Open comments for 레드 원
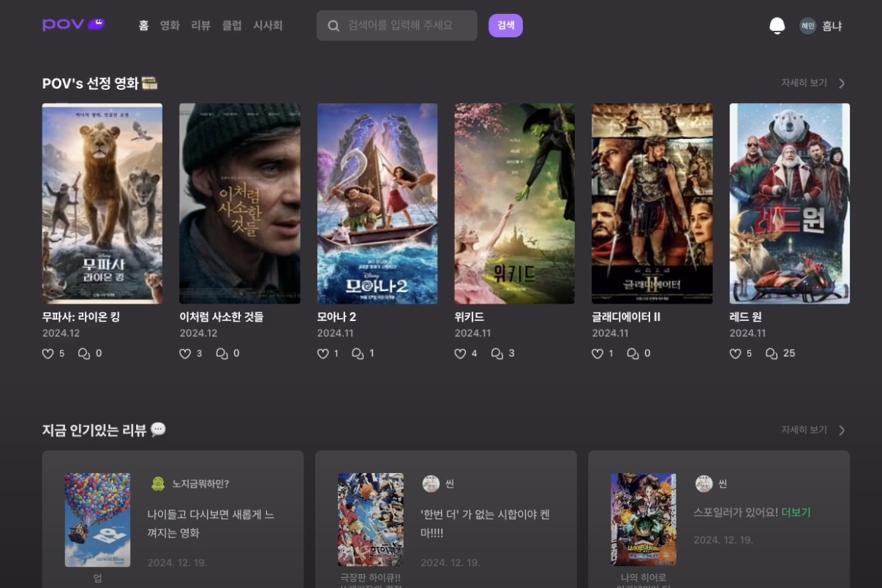This screenshot has height=588, width=882. pyautogui.click(x=772, y=354)
